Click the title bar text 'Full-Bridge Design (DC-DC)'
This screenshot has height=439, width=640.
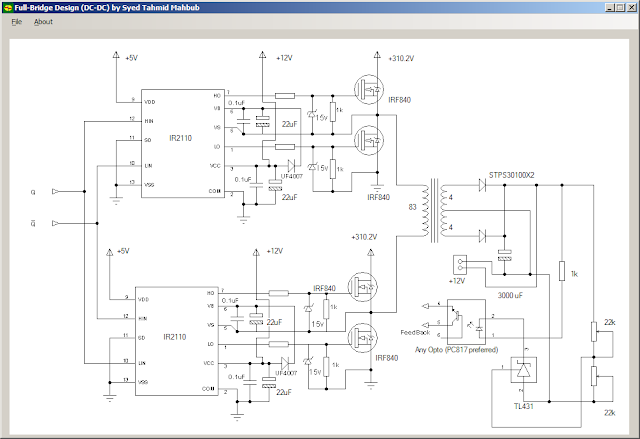tap(62, 8)
